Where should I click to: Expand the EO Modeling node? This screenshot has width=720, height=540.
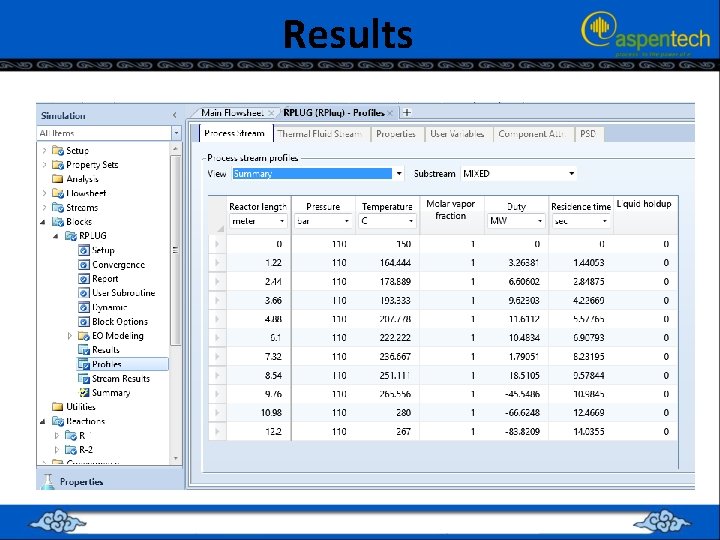coord(69,336)
